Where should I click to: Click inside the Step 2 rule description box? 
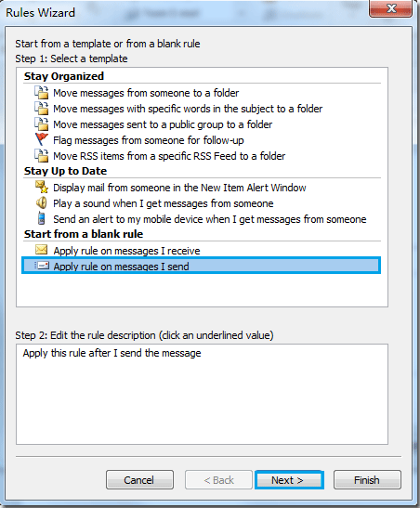pos(202,395)
